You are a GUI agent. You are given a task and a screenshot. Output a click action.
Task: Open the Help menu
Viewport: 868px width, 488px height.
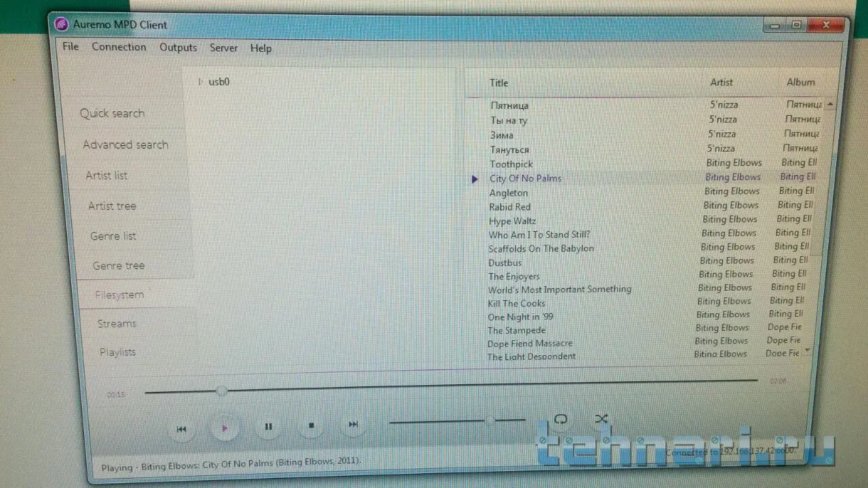coord(261,48)
